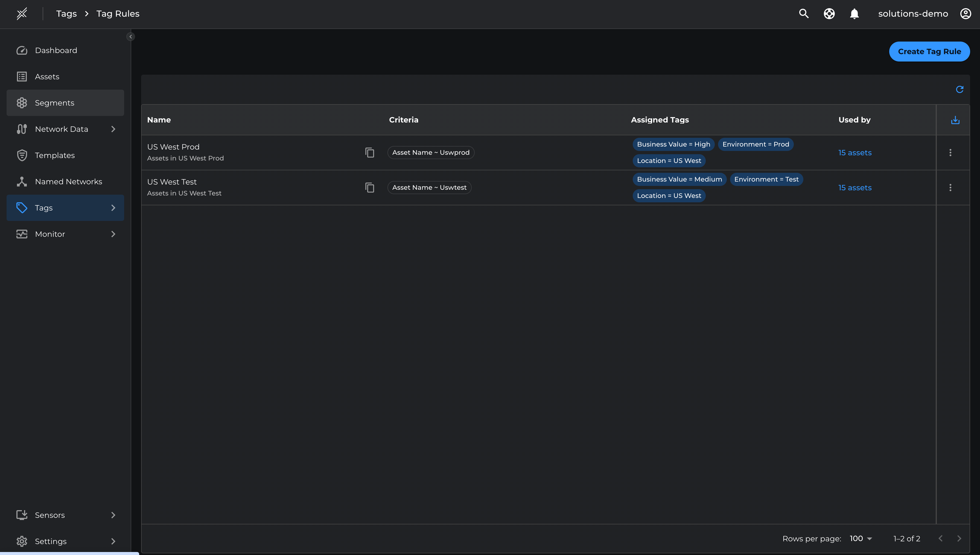This screenshot has height=555, width=980.
Task: Click the Environment = Prod tag chip
Action: click(756, 144)
